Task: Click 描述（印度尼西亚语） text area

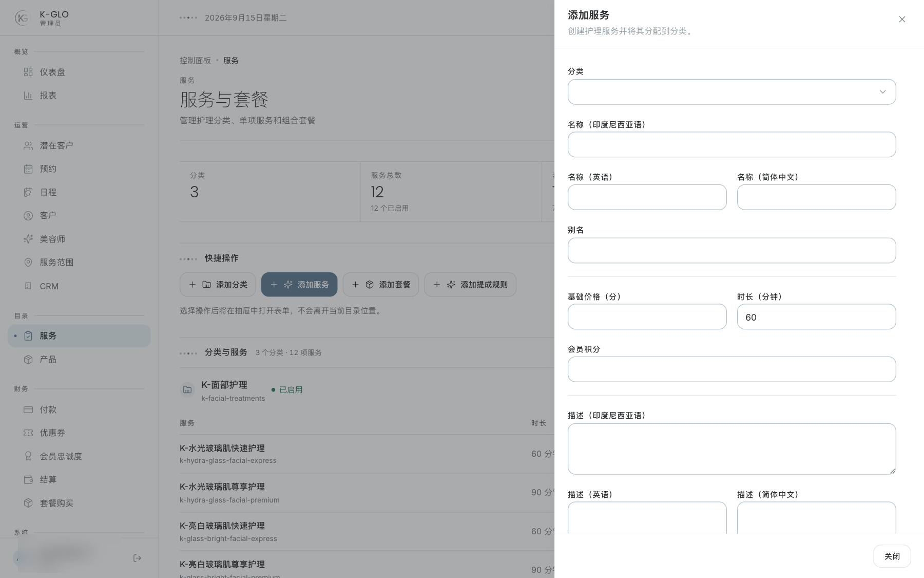Action: [731, 449]
